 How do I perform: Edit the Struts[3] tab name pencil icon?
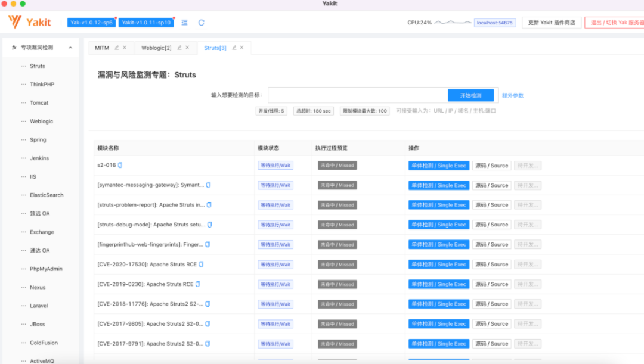[234, 48]
